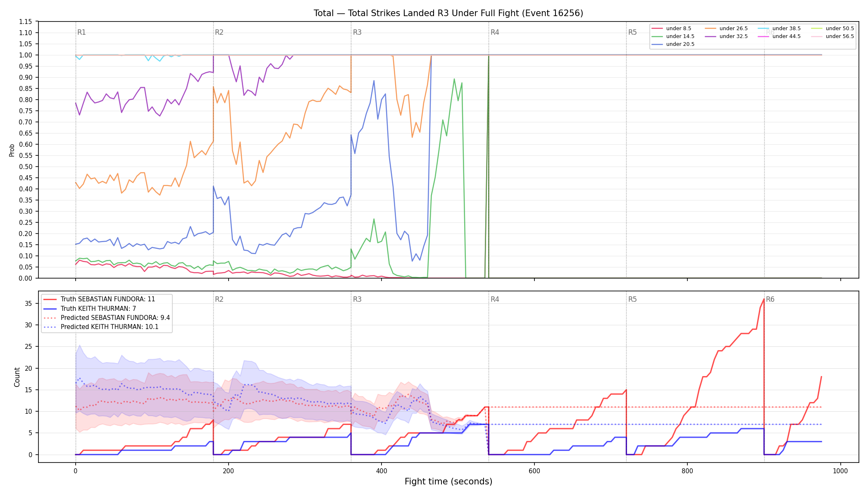Click count axis tick label '35'
Screen dimensions: 868x496
click(x=29, y=303)
